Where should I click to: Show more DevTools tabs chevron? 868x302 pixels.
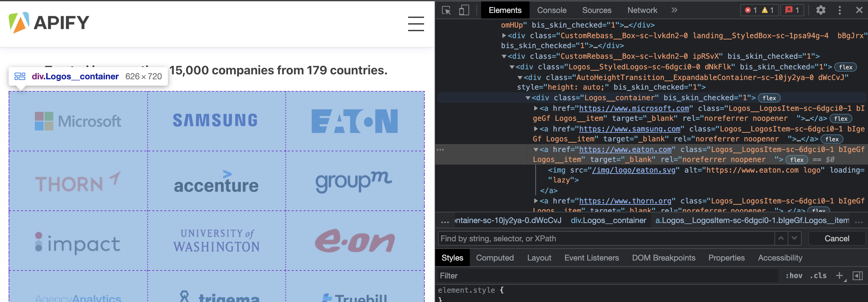point(674,10)
